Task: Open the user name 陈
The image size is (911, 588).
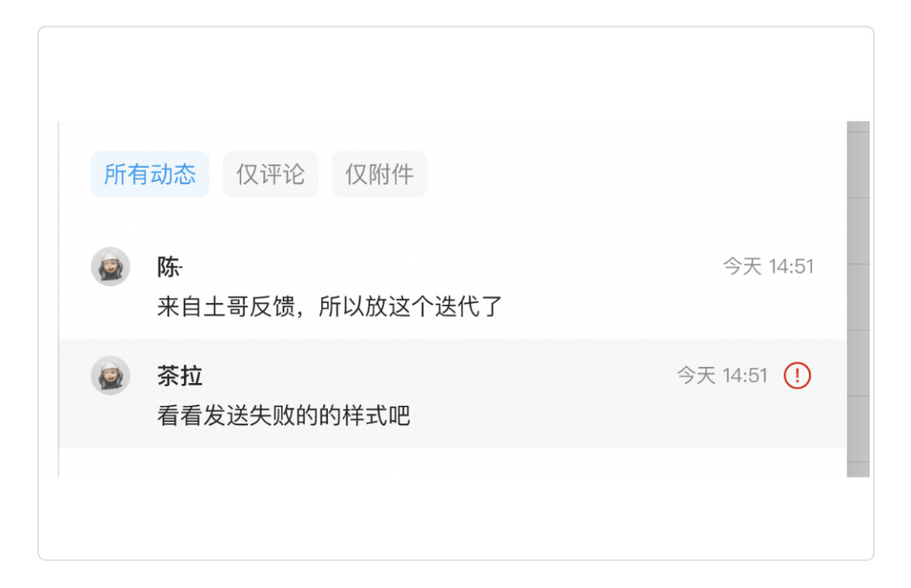Action: pyautogui.click(x=170, y=267)
